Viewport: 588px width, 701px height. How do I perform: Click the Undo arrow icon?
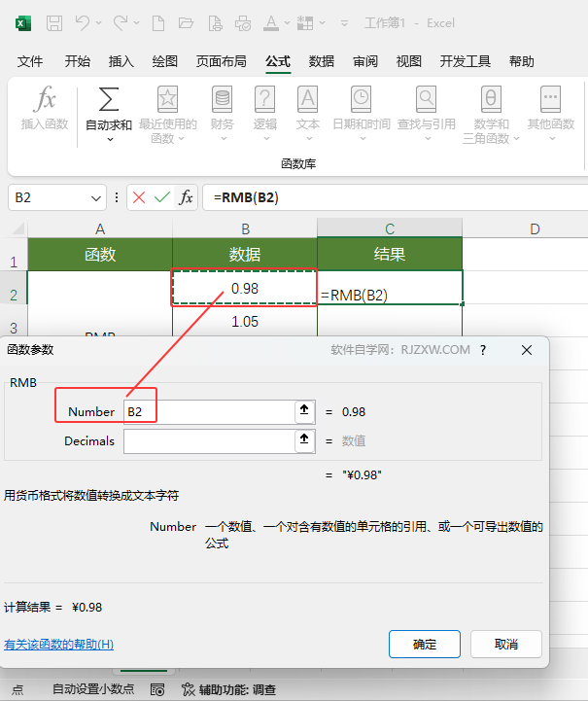click(x=83, y=22)
